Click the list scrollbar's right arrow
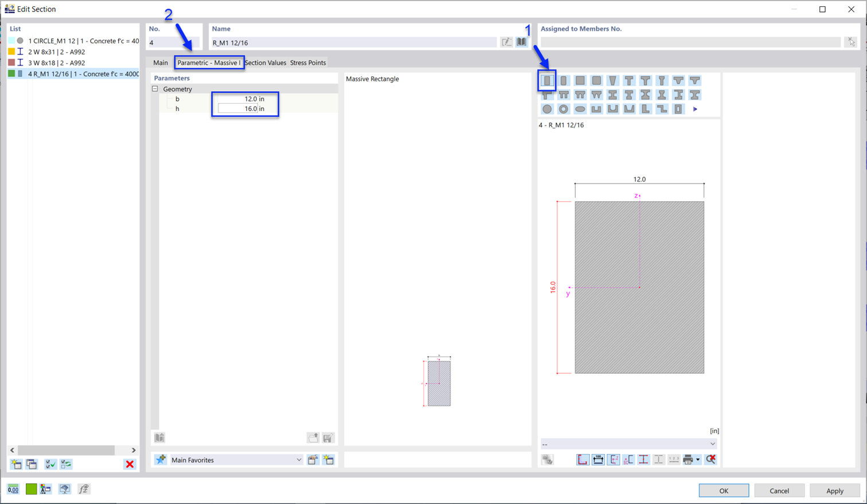This screenshot has width=867, height=504. (134, 450)
